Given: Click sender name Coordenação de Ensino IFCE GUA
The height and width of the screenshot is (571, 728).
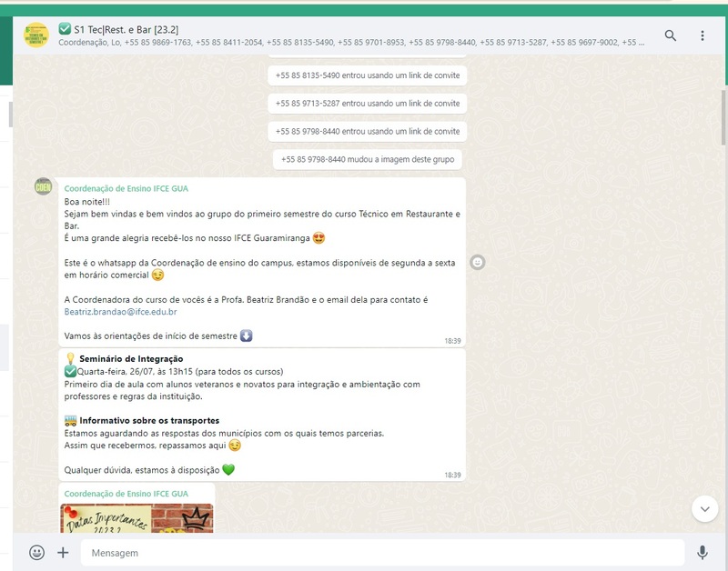Looking at the screenshot, I should (126, 188).
